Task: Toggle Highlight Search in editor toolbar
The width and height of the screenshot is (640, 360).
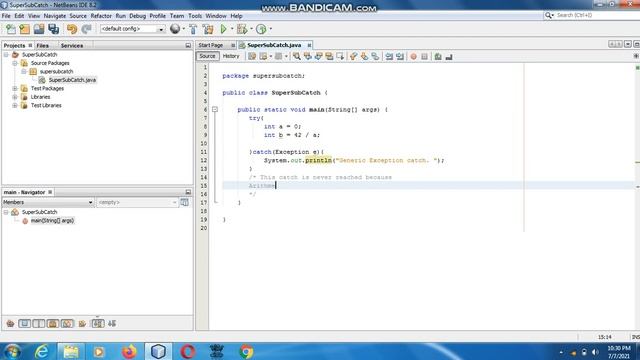Action: pos(329,56)
